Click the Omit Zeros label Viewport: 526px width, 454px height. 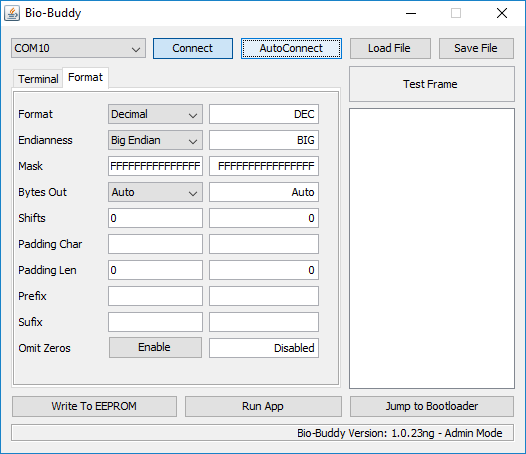pos(45,348)
